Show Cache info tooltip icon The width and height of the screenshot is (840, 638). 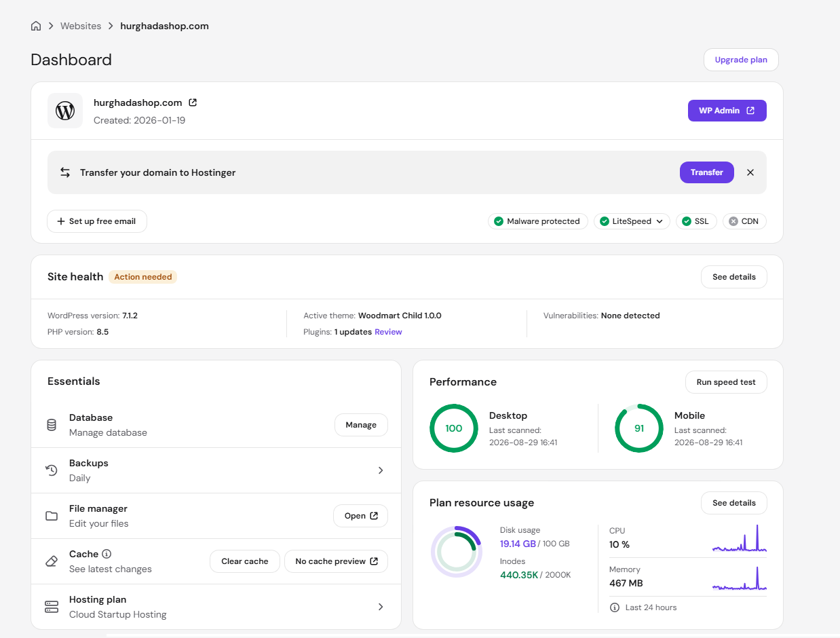107,554
